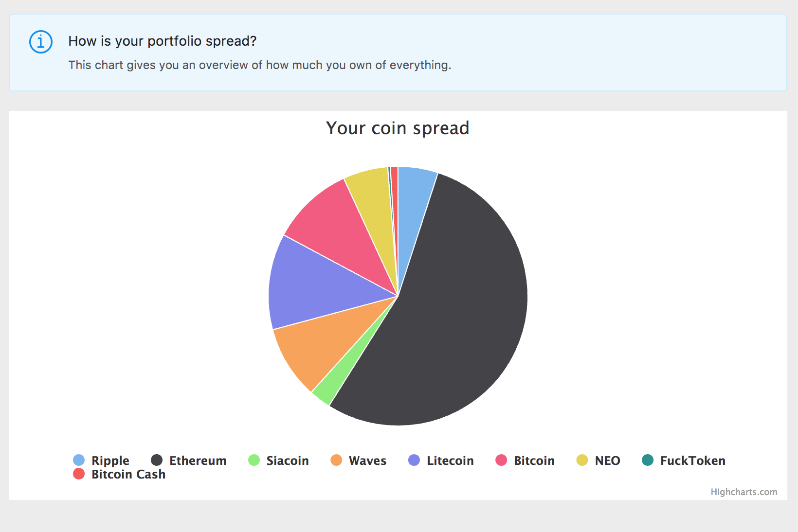Click the yellow NEO legend dot
Viewport: 798px width, 532px height.
click(582, 460)
